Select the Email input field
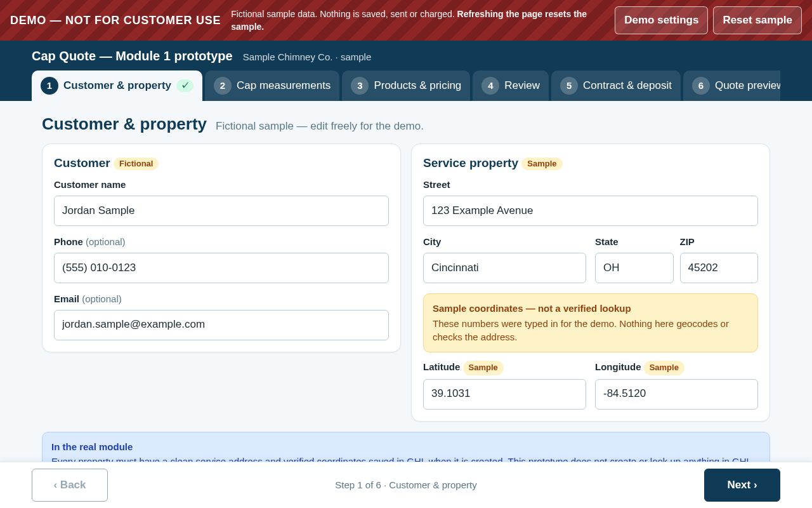The width and height of the screenshot is (812, 508). point(221,325)
